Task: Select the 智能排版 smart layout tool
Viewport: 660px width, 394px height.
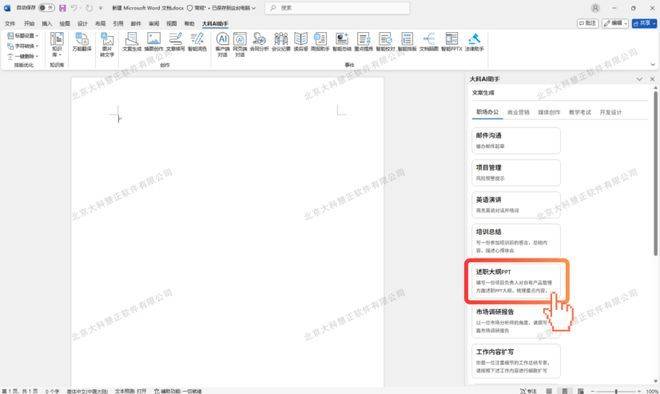Action: coord(407,41)
